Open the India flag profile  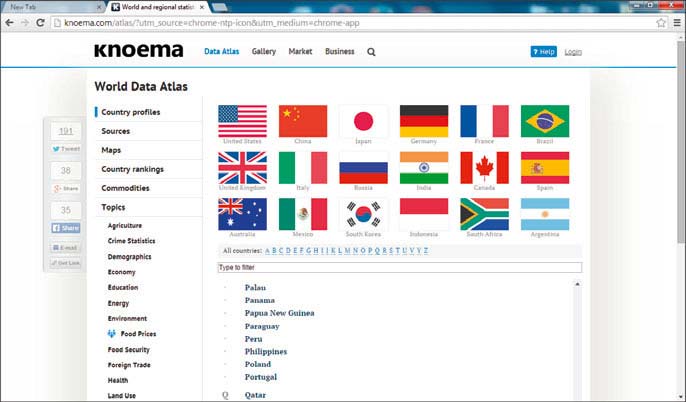pyautogui.click(x=424, y=168)
